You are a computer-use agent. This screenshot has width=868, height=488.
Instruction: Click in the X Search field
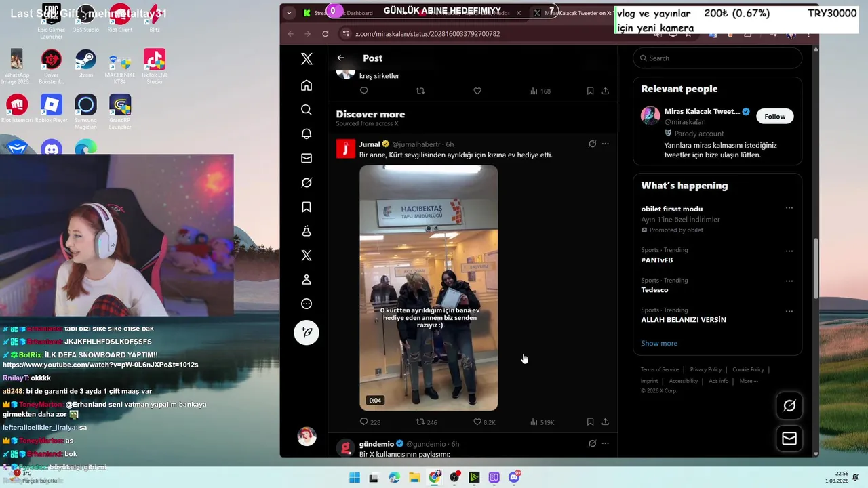(x=717, y=58)
